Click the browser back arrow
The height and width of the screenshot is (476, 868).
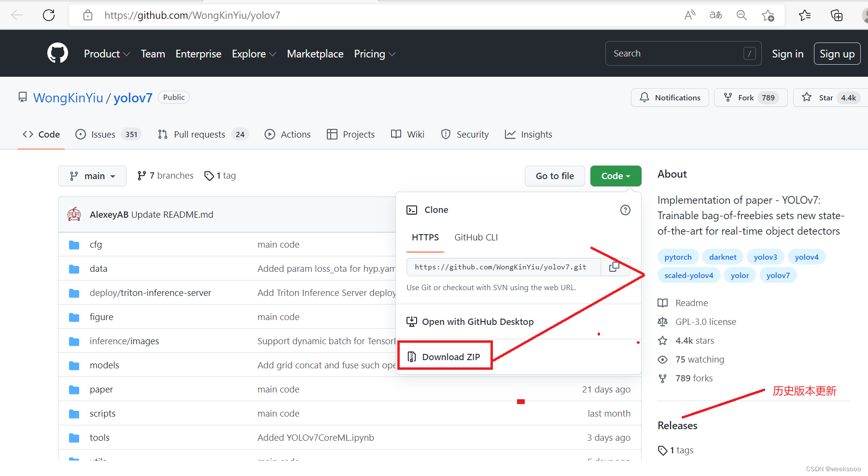tap(17, 15)
